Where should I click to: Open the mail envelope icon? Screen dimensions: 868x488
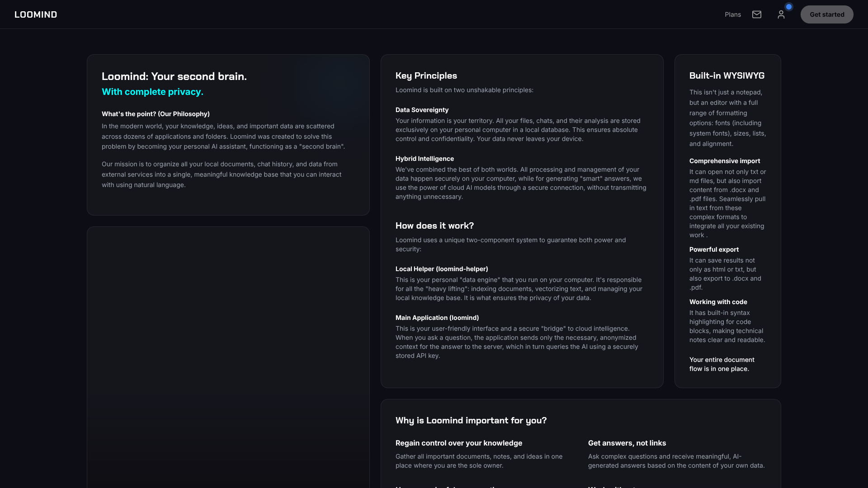[x=756, y=14]
